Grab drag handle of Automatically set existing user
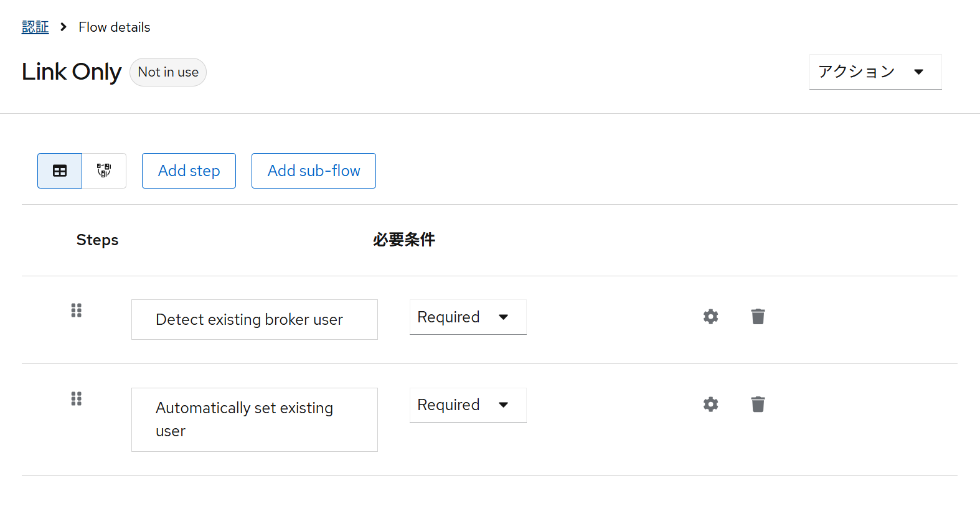The height and width of the screenshot is (519, 980). coord(77,399)
